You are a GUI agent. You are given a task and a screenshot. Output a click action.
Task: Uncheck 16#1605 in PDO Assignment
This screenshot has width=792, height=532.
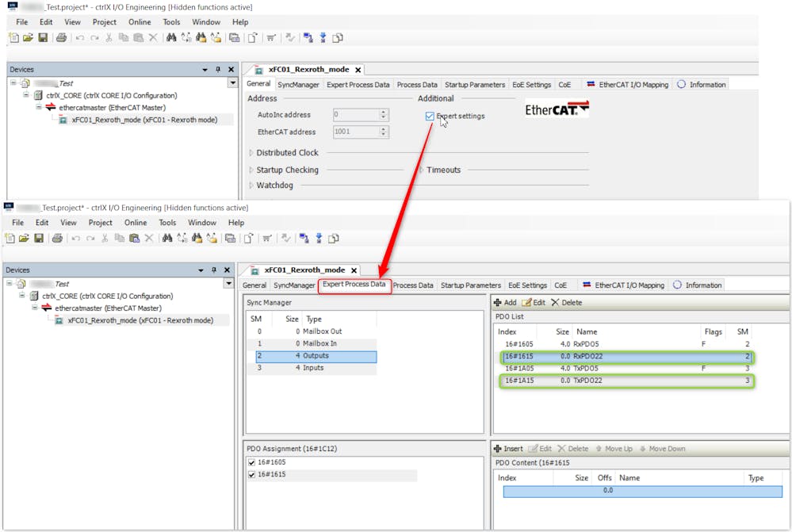(x=251, y=462)
